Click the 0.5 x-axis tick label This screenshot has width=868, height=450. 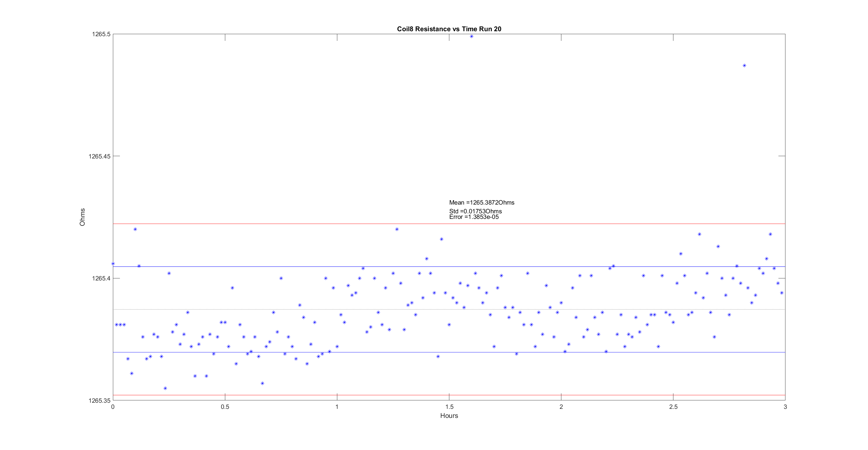coord(225,407)
